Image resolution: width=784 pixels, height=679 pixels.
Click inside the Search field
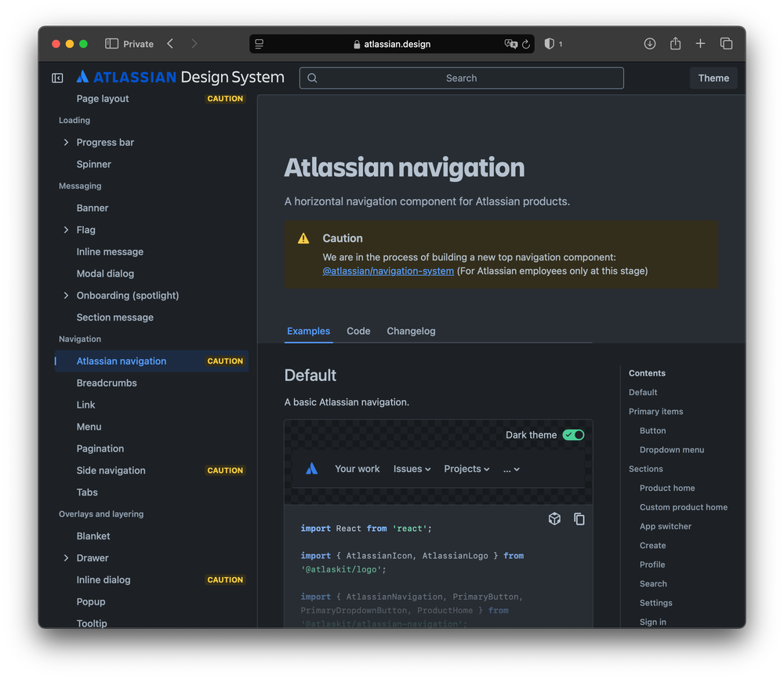(461, 78)
